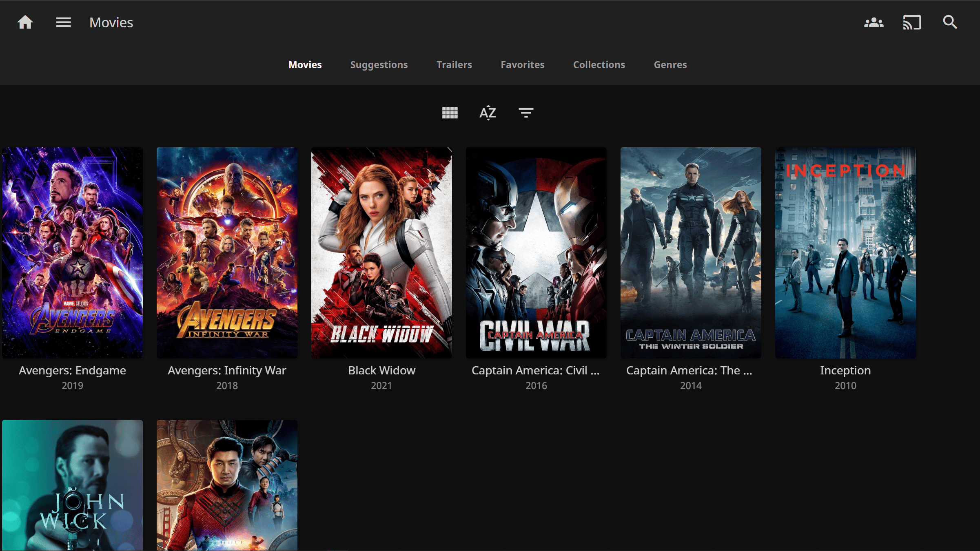Open the Cast to device icon
This screenshot has height=551, width=980.
click(x=912, y=22)
